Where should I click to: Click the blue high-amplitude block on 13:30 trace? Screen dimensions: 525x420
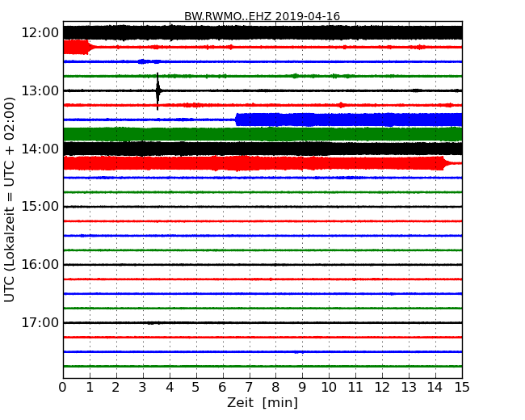click(349, 120)
